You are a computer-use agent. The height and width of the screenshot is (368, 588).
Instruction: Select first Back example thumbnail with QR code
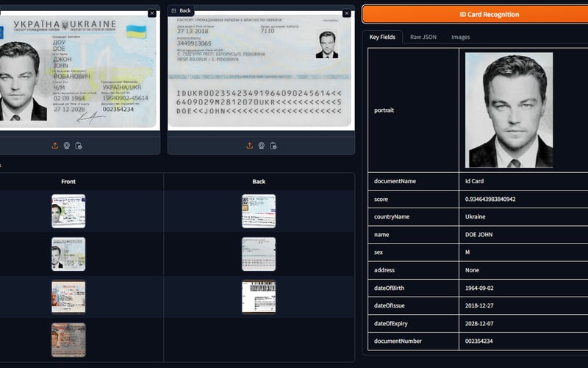[x=259, y=211]
